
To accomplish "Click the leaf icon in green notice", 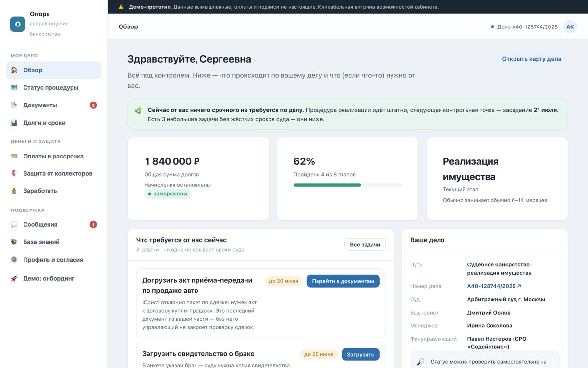I will pos(138,110).
